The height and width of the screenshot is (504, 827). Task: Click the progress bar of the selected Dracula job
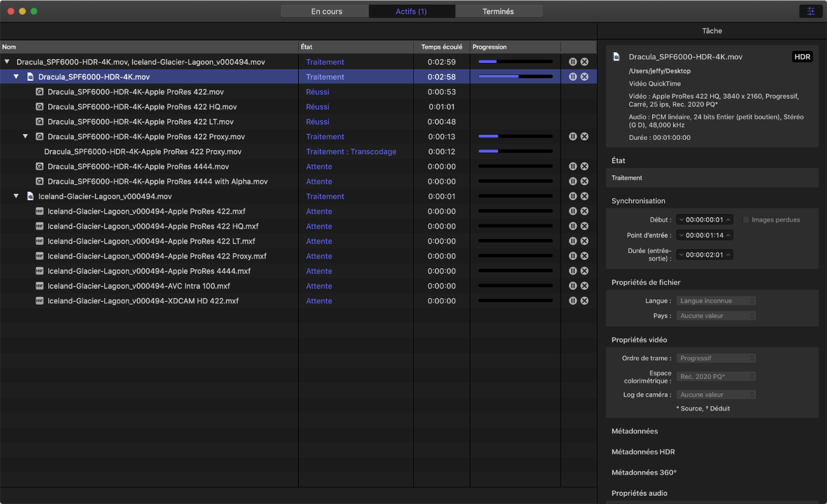click(x=515, y=77)
